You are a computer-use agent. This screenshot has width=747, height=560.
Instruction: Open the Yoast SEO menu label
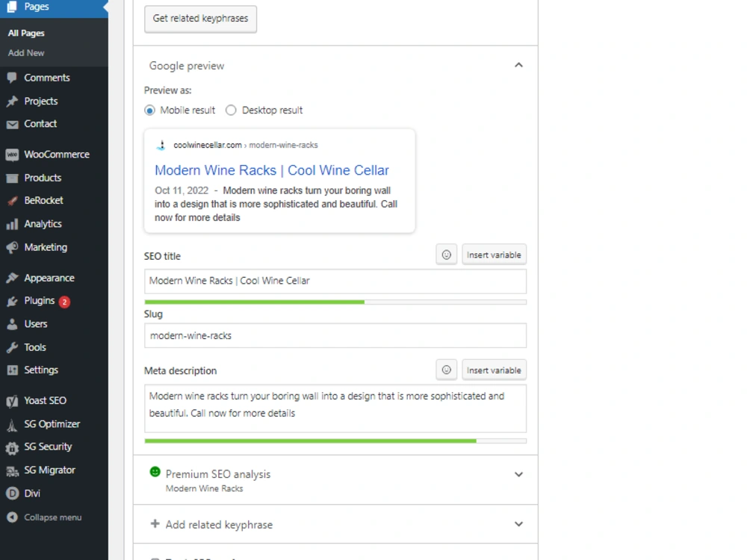click(46, 401)
